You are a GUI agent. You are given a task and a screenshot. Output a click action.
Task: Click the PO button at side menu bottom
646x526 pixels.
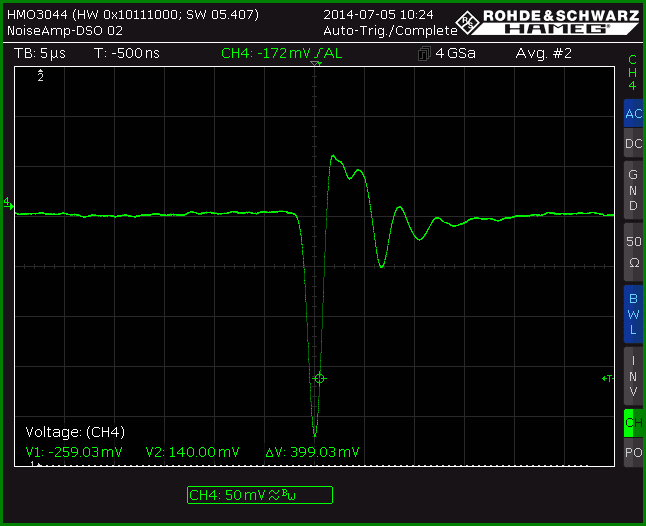633,452
